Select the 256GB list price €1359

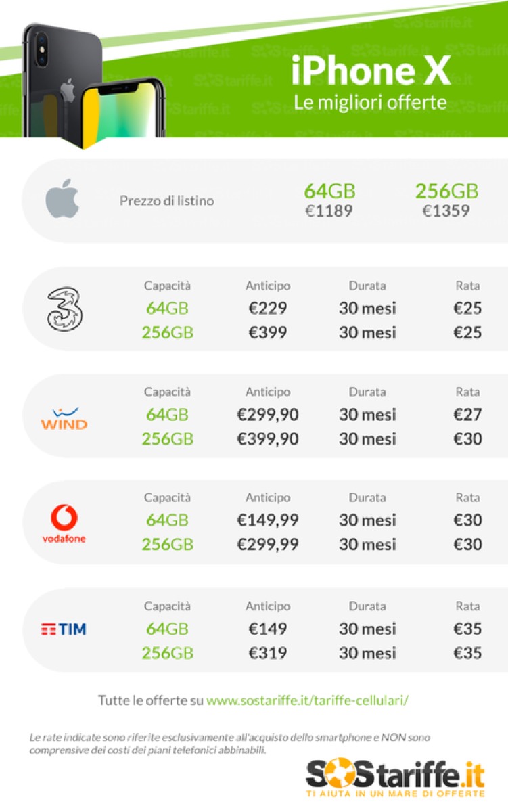point(446,211)
